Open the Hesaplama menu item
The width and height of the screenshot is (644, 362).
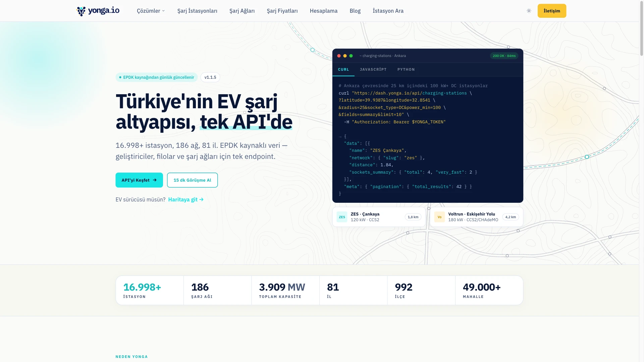(x=323, y=11)
